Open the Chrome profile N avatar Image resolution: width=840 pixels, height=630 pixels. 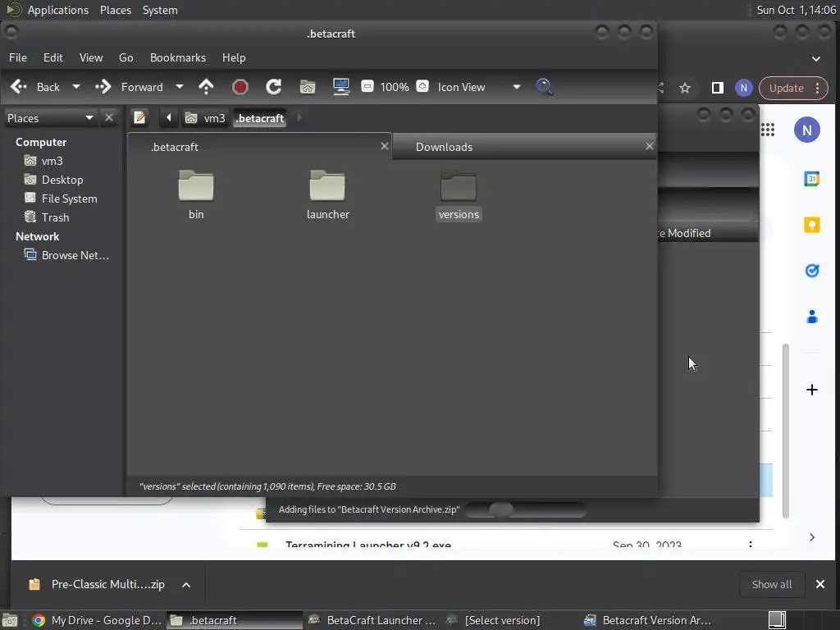click(x=743, y=88)
